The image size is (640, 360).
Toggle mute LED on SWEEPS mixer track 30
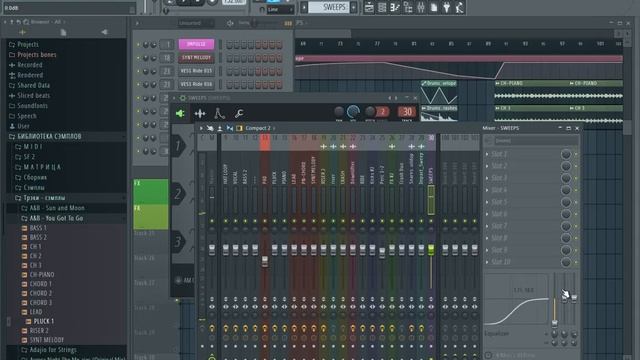431,221
